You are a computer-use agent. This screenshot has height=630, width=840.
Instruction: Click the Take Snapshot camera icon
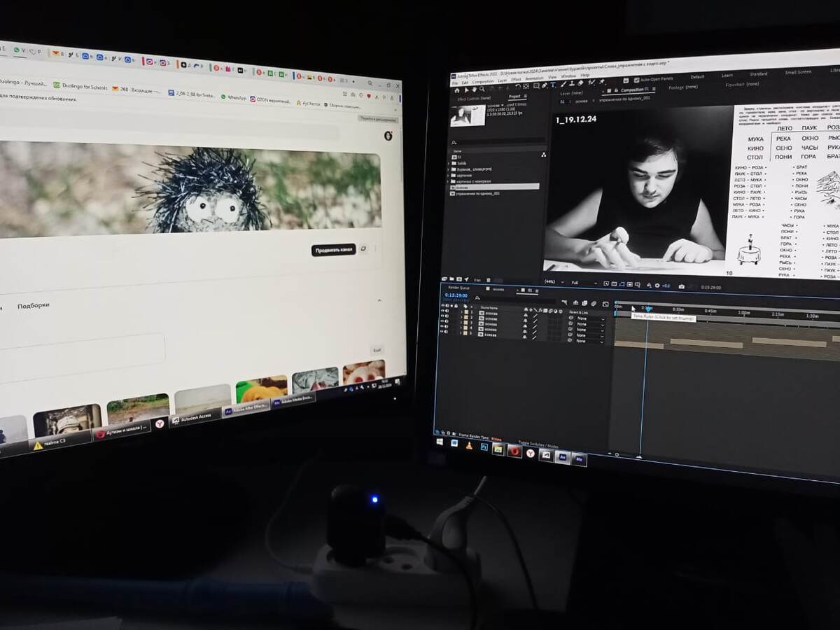point(681,286)
